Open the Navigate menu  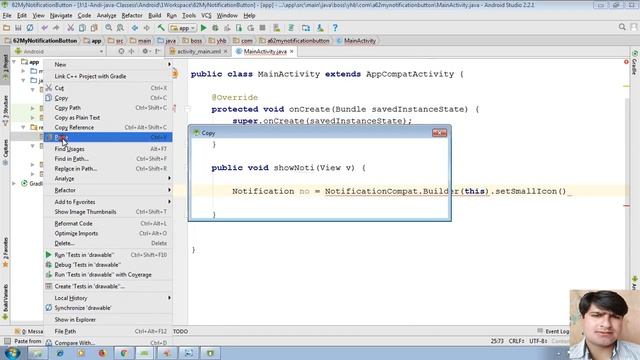[x=61, y=16]
